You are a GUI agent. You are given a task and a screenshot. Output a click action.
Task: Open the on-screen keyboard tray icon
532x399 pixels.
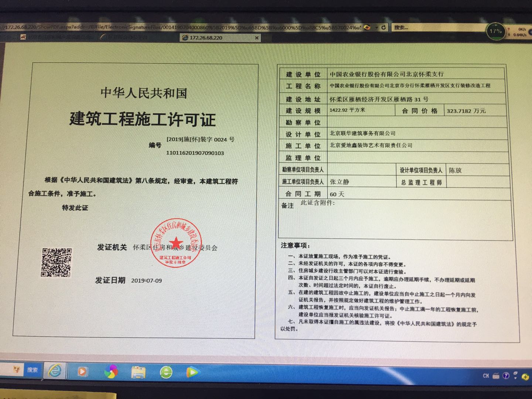pyautogui.click(x=496, y=376)
